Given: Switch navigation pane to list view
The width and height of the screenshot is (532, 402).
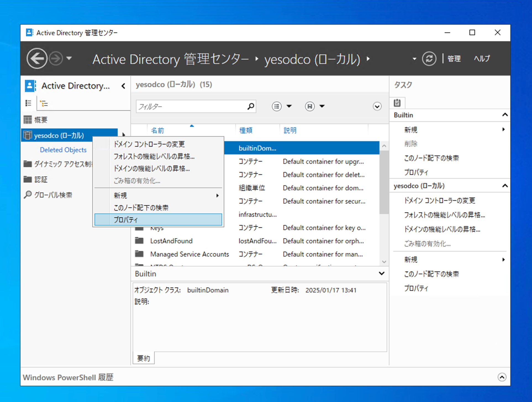Looking at the screenshot, I should (28, 103).
